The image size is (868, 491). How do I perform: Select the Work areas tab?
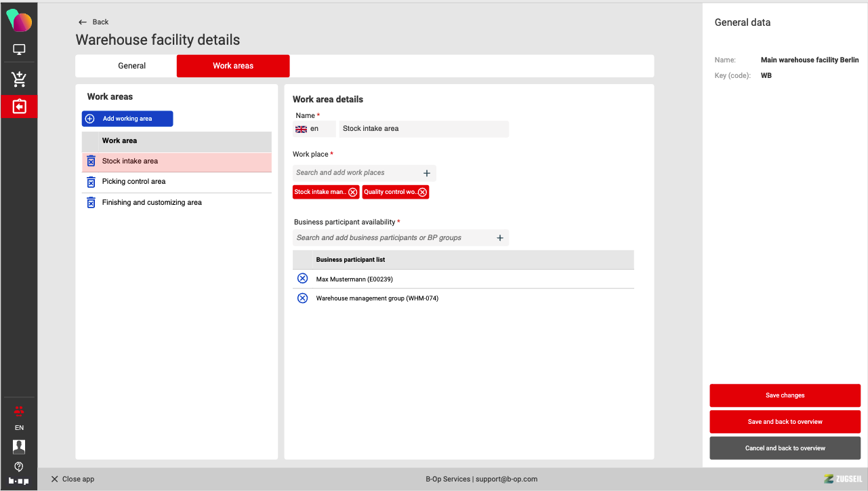tap(233, 66)
